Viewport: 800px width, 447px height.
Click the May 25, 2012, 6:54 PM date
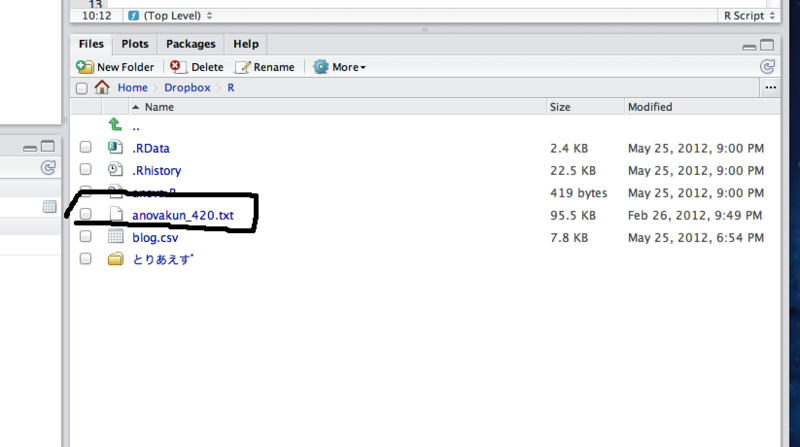(696, 238)
